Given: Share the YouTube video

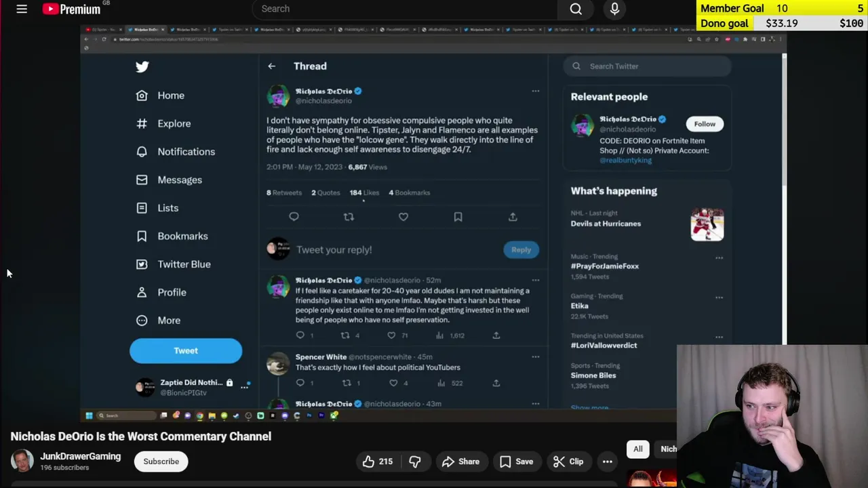Looking at the screenshot, I should (460, 462).
